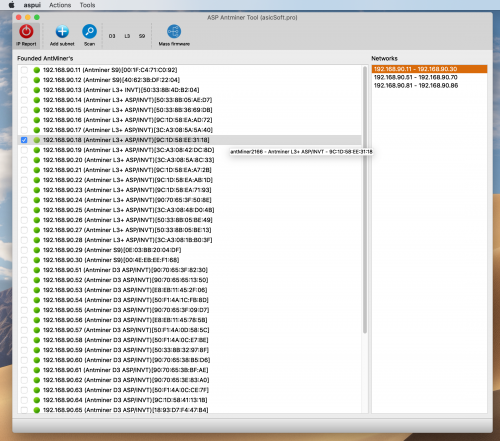Click green status dot for 192.168.90.22
The width and height of the screenshot is (500, 441).
[37, 180]
